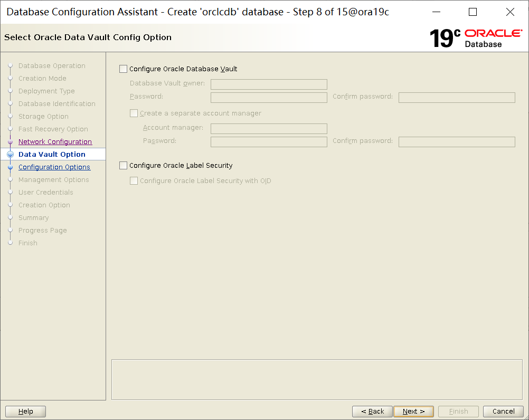
Task: Click the Database Vault owner field
Action: point(269,84)
